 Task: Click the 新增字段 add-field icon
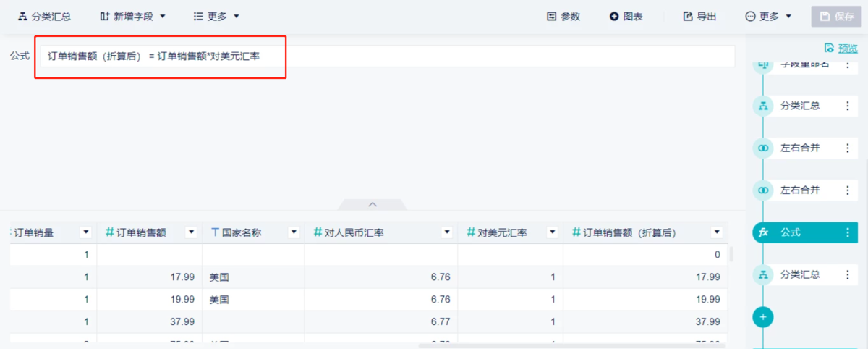coord(105,16)
